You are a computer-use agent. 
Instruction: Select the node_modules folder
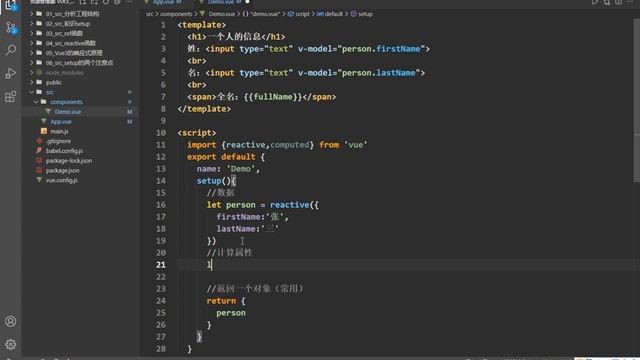(x=64, y=73)
